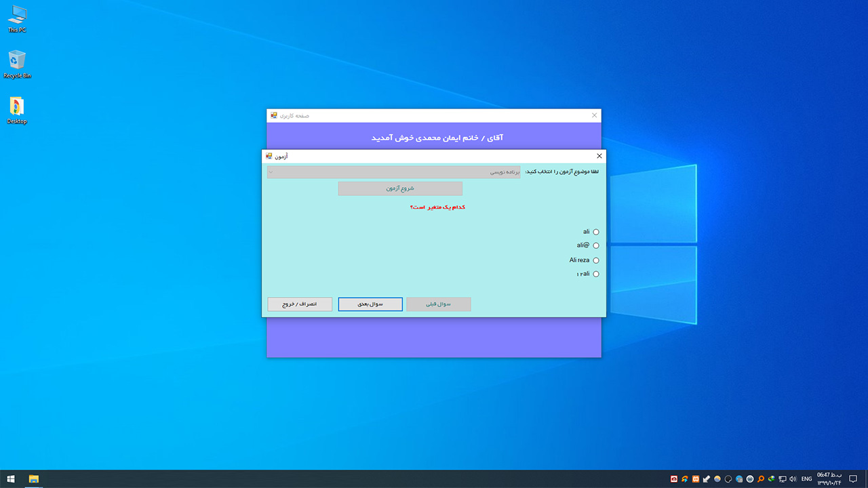Click the red camera tray icon
This screenshot has height=488, width=868.
click(674, 479)
